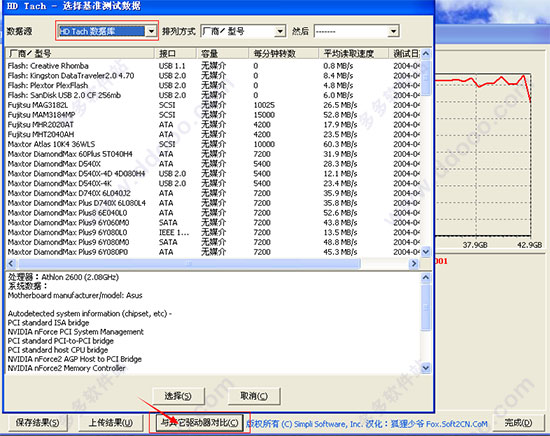
Task: Select Flash: Kingston DataTraveler2.0 4.70 row
Action: 213,75
